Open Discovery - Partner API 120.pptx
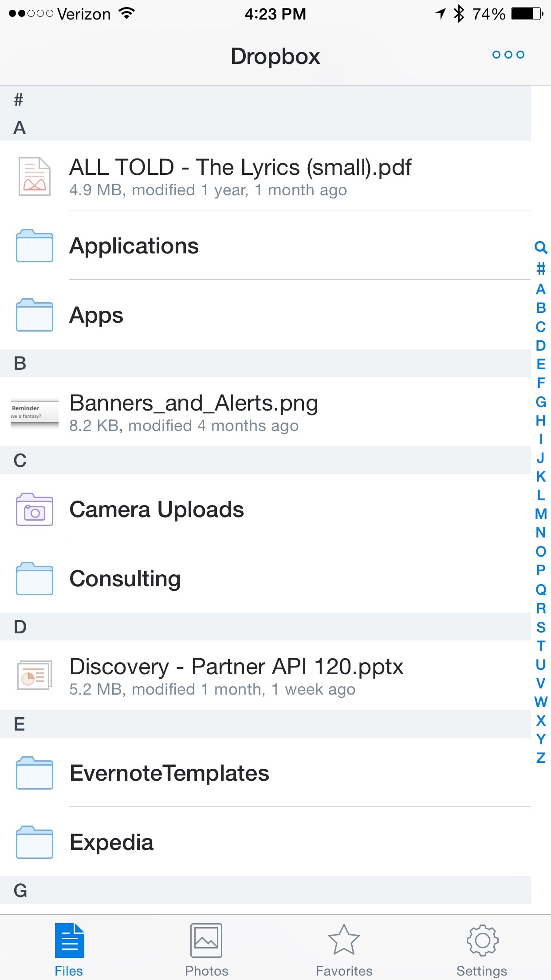Screen dimensions: 551x980 236,667
